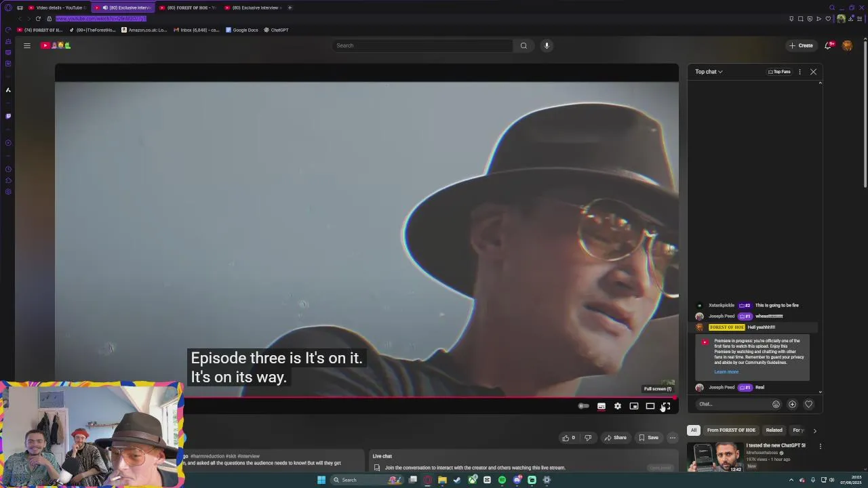This screenshot has width=868, height=488.
Task: Open File Explorer from the taskbar
Action: pos(442,480)
